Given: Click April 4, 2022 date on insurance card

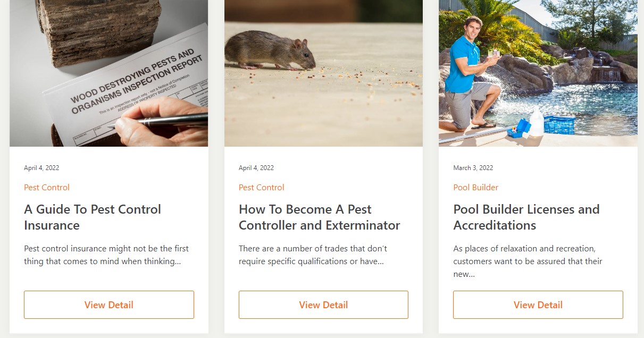Looking at the screenshot, I should tap(41, 168).
